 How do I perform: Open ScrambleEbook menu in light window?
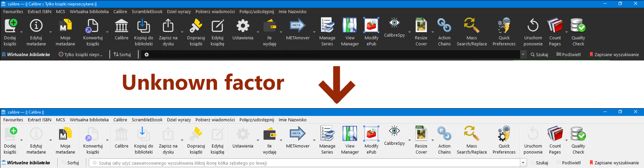coord(147,120)
